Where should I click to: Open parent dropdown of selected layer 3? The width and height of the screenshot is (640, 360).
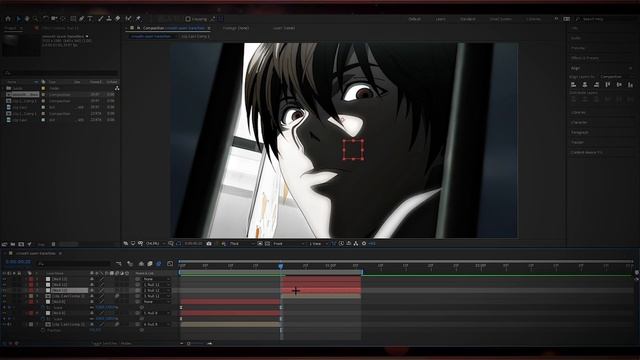point(157,291)
